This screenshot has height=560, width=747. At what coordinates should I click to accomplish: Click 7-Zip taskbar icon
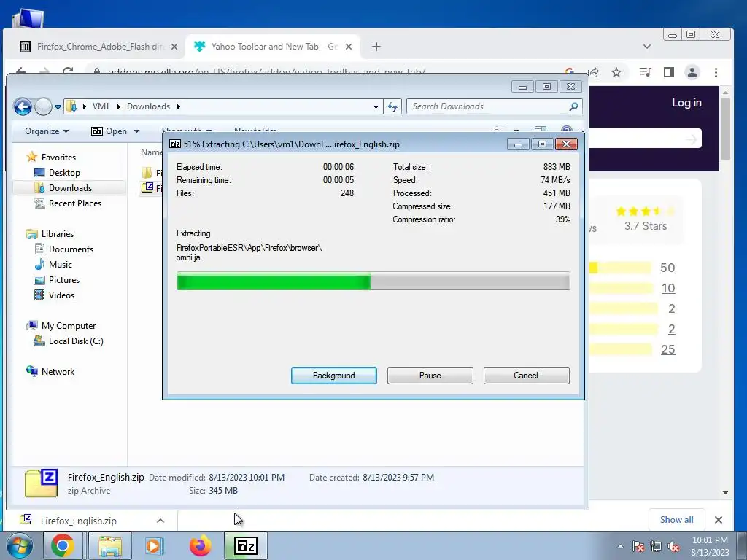[246, 545]
